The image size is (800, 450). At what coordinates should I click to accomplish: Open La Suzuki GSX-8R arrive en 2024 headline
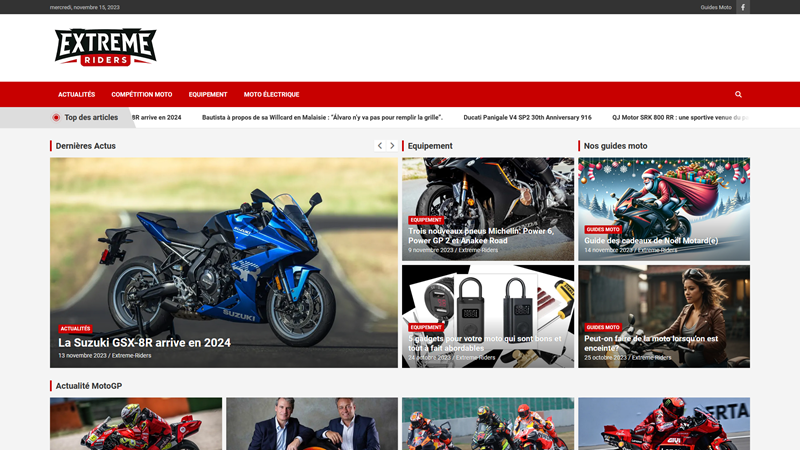(144, 343)
